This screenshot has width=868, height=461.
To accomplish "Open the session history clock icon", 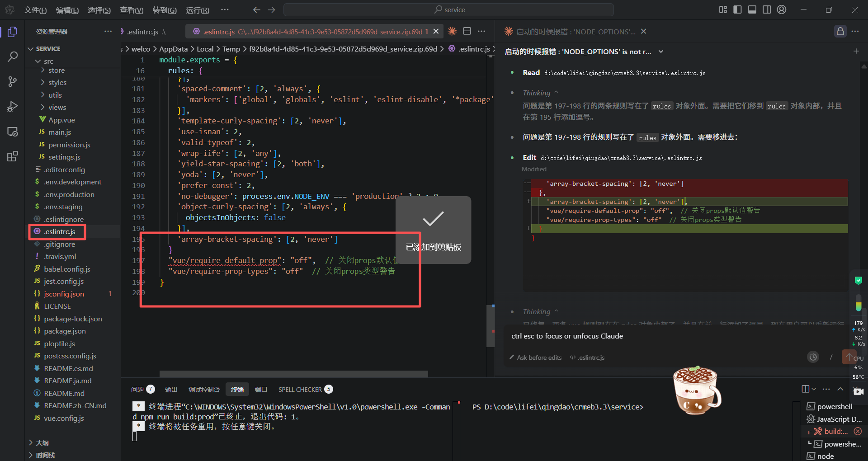I will coord(813,357).
